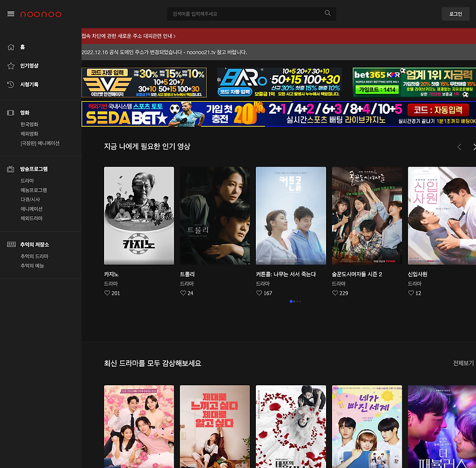Click the TV icon next to 방송프로그램

[x=11, y=169]
